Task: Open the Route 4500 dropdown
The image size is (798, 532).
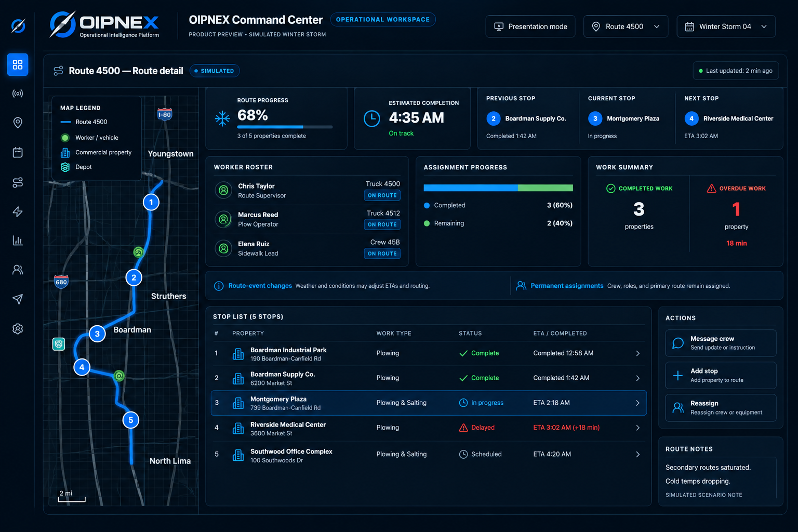Action: (626, 26)
